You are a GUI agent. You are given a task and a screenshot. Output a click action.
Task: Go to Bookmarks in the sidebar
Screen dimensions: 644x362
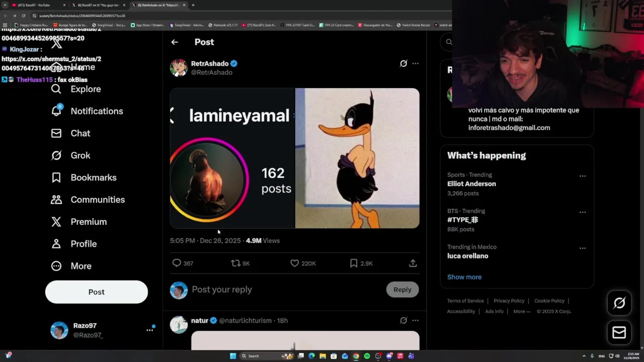click(x=84, y=177)
